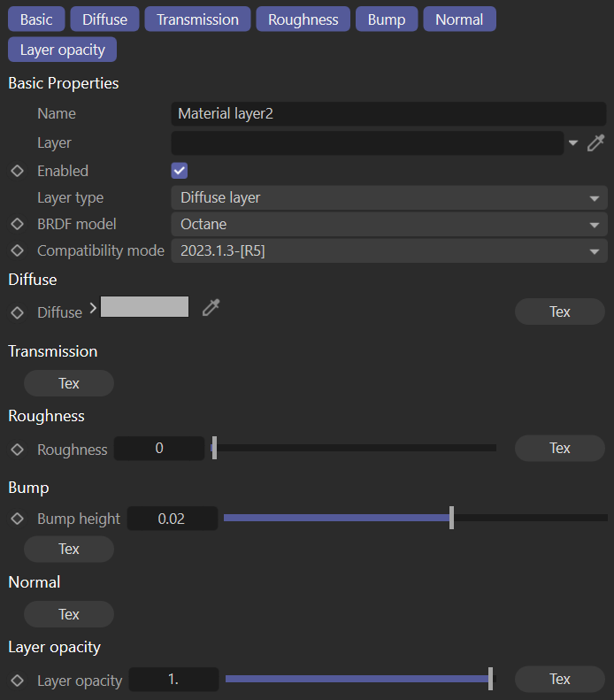Open the Layer field dropdown arrow
This screenshot has height=700, width=614.
click(573, 142)
